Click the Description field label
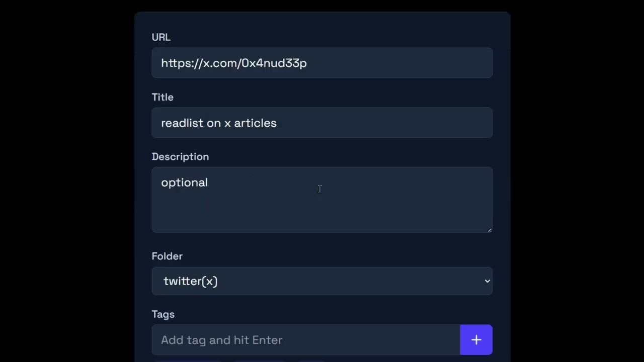This screenshot has height=362, width=644. point(180,157)
